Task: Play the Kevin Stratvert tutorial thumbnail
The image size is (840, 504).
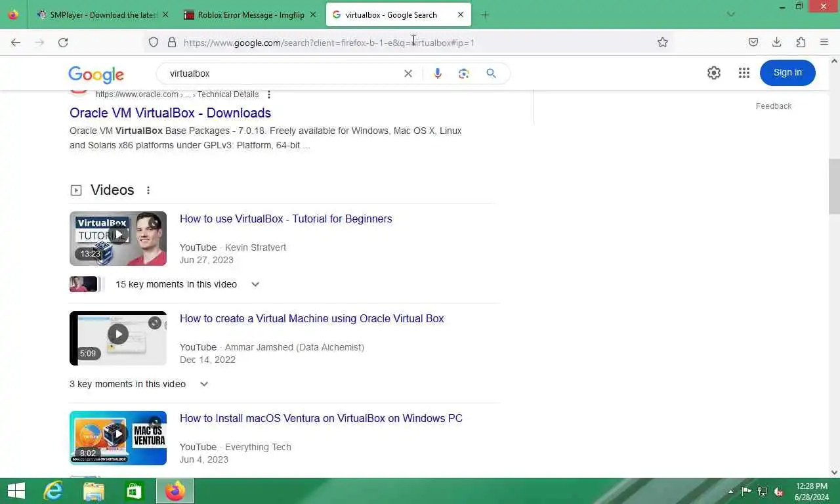Action: pyautogui.click(x=118, y=238)
